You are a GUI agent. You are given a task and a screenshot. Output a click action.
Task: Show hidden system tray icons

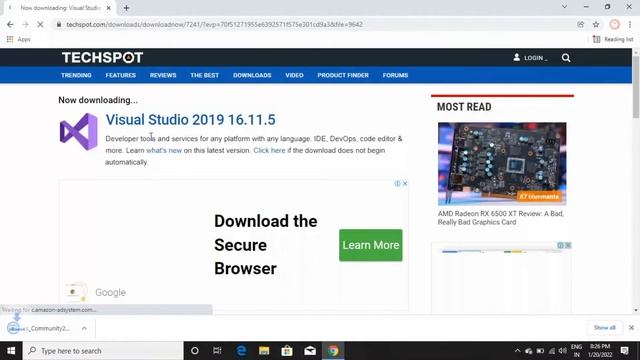(518, 351)
